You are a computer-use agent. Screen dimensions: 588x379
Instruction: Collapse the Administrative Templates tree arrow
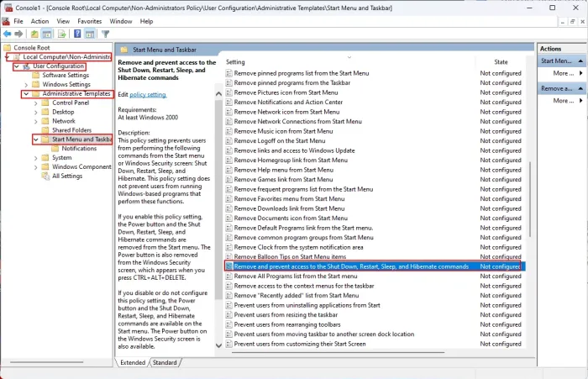(x=26, y=94)
